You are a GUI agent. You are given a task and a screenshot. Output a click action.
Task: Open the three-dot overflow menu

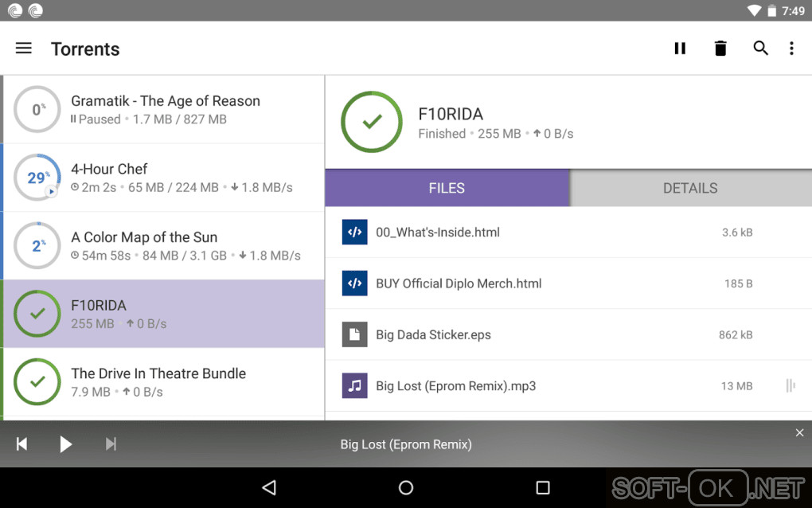(x=791, y=49)
